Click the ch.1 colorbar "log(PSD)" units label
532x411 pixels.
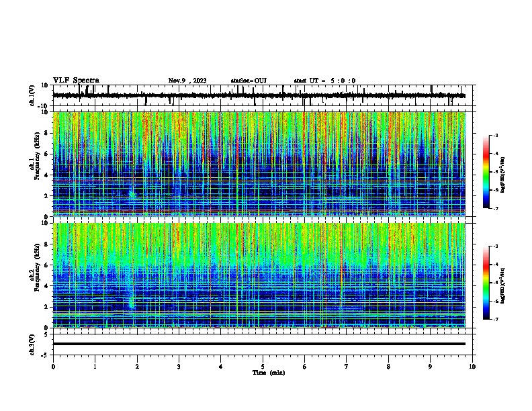502,175
